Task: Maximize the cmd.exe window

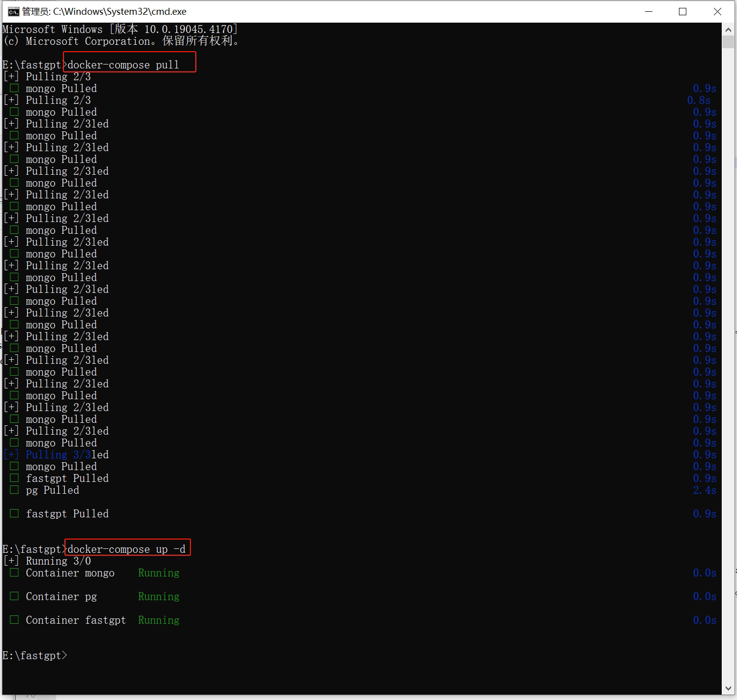Action: coord(682,12)
